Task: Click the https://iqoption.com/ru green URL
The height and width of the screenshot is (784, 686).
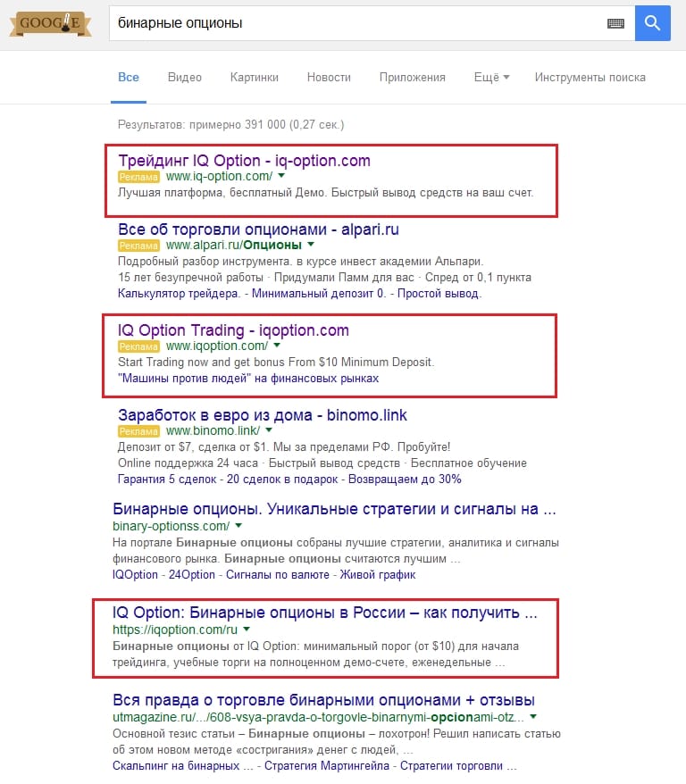Action: tap(175, 630)
